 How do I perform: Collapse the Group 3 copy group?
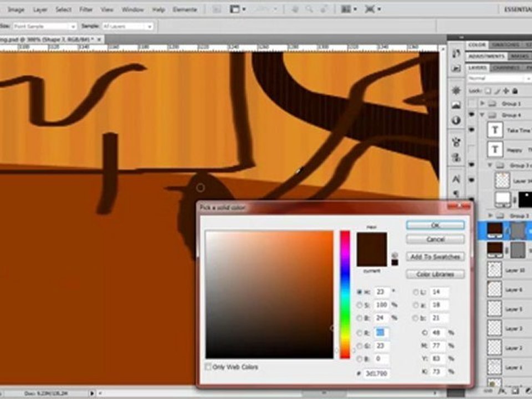pos(490,165)
